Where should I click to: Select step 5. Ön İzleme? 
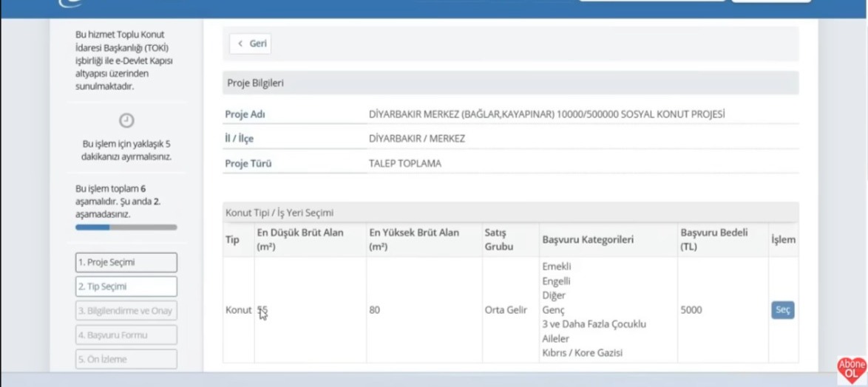(x=126, y=360)
